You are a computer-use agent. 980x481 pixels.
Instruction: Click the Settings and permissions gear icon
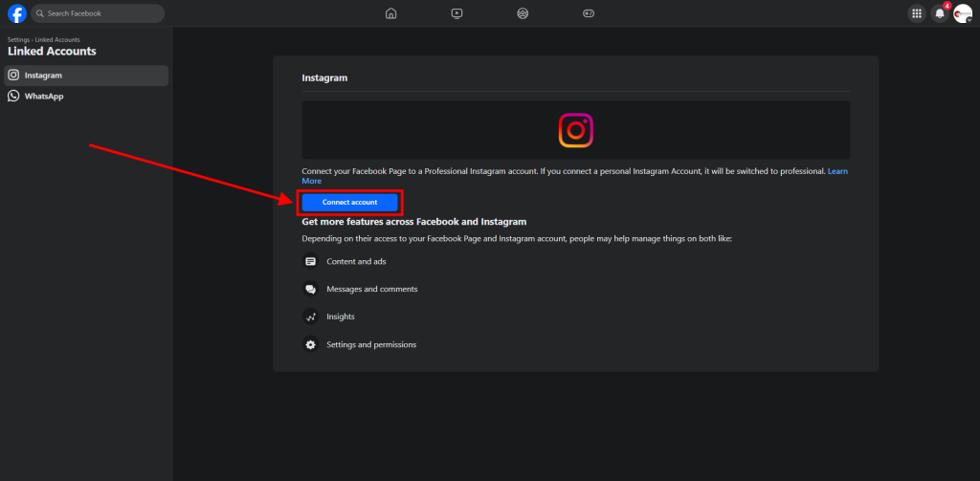pyautogui.click(x=311, y=344)
